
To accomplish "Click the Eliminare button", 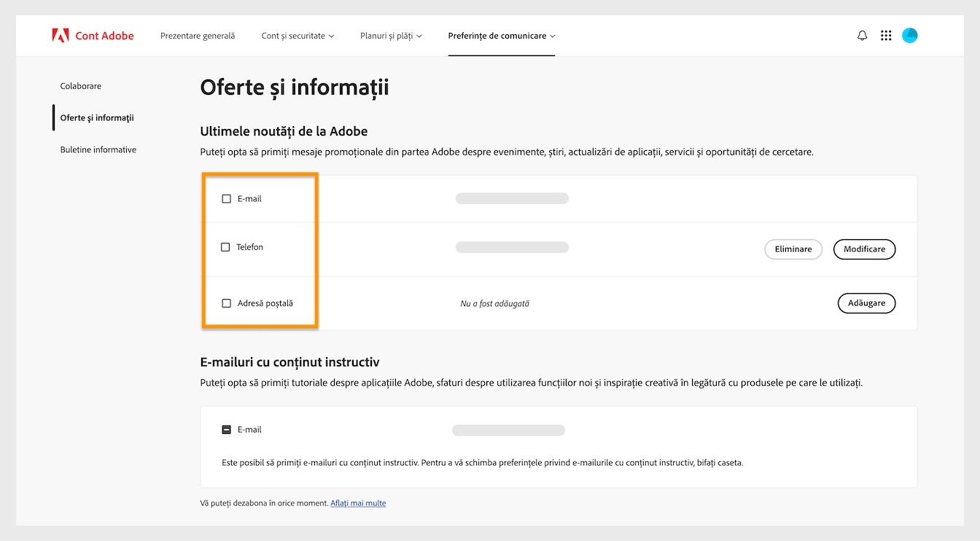I will (793, 249).
